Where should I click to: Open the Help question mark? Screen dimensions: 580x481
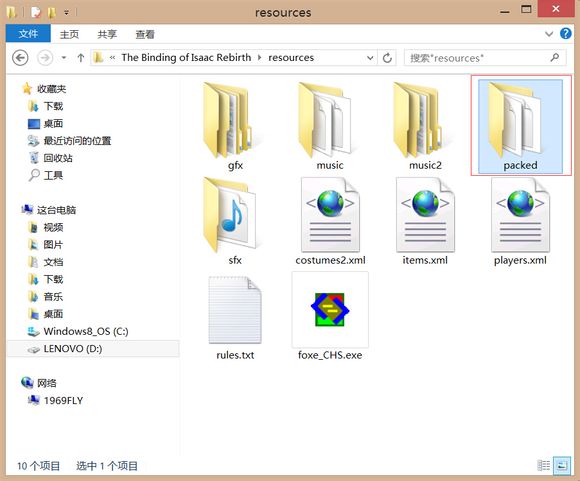[566, 34]
